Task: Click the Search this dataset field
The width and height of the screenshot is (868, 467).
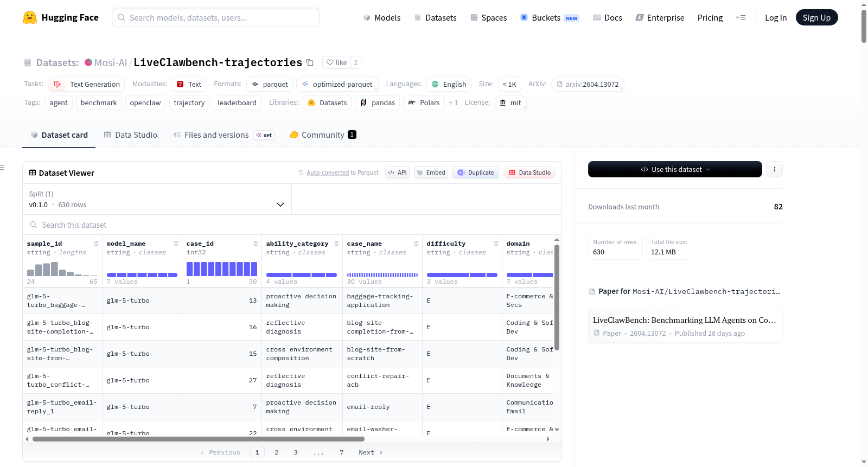Action: click(292, 225)
